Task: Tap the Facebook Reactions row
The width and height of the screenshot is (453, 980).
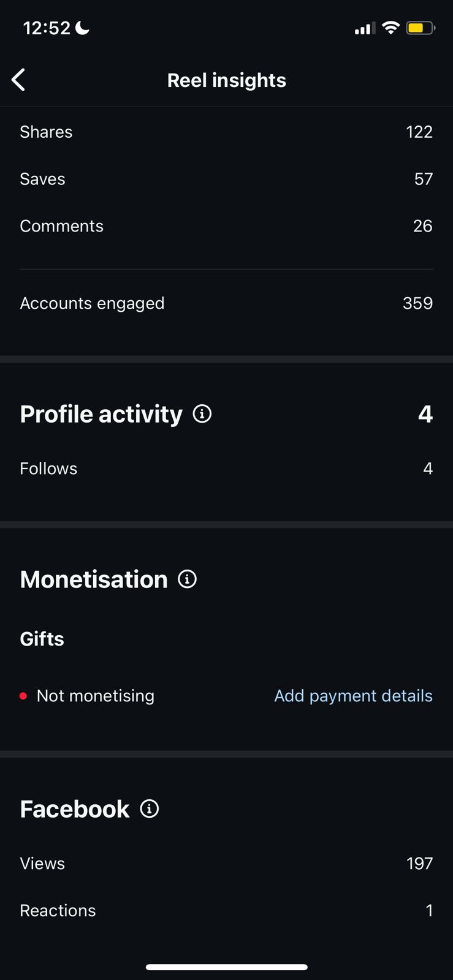Action: click(x=226, y=910)
